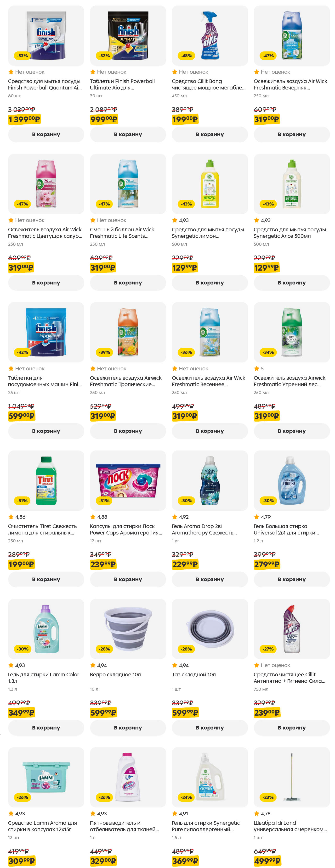Screen dimensions: 335x868
Task: Click the -48% badge on Cillit Bang spray
Action: click(186, 56)
